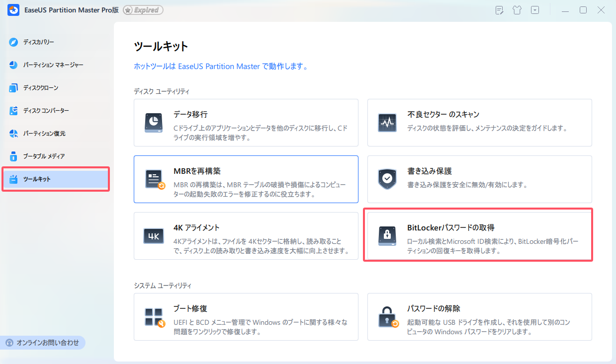Viewport: 616px width, 364px height.
Task: Click the password reset lock icon
Action: [387, 317]
